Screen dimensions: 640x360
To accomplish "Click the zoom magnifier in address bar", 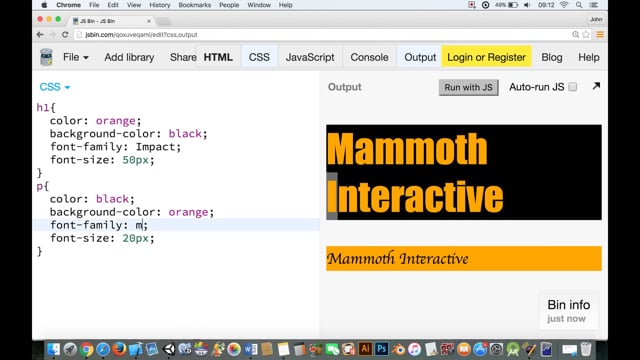I will 576,35.
